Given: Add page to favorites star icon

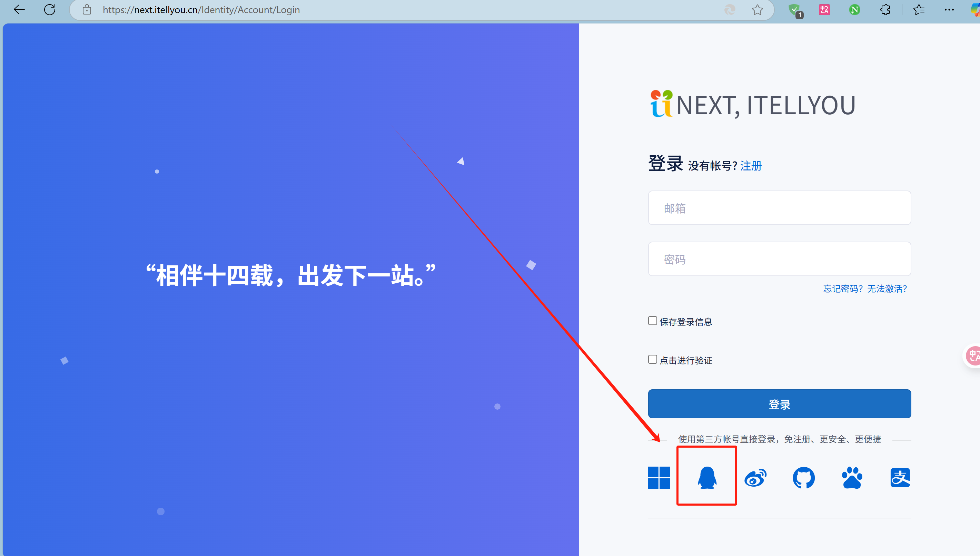Looking at the screenshot, I should click(x=757, y=10).
